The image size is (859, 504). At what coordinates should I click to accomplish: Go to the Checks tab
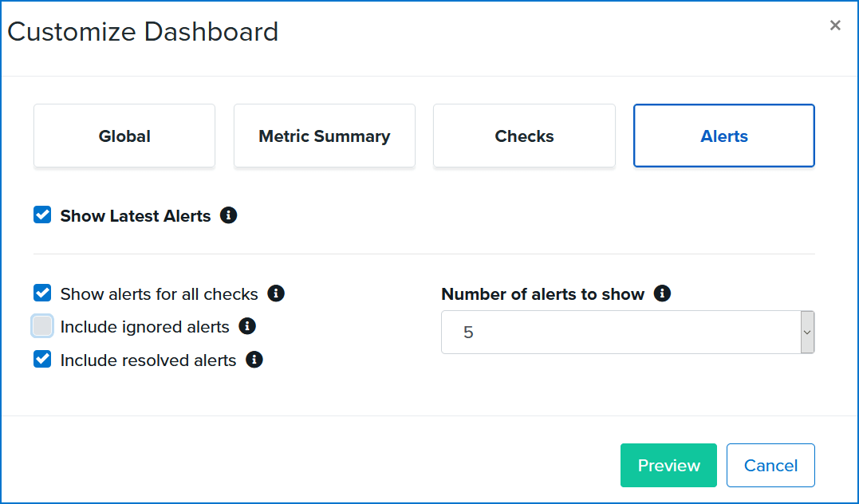(524, 136)
